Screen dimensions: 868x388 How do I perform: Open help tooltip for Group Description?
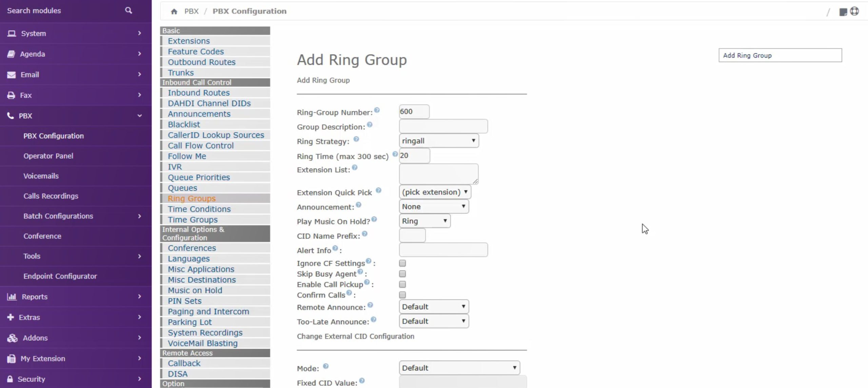[370, 125]
